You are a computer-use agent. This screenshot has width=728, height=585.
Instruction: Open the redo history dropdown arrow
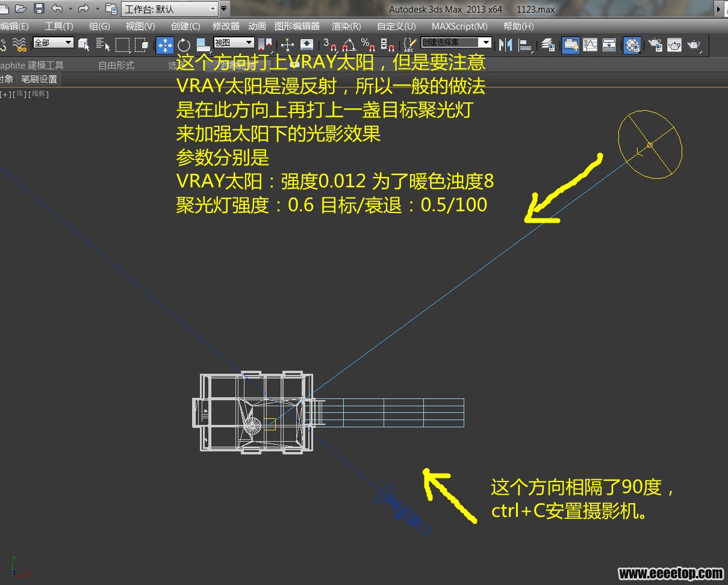[x=98, y=9]
